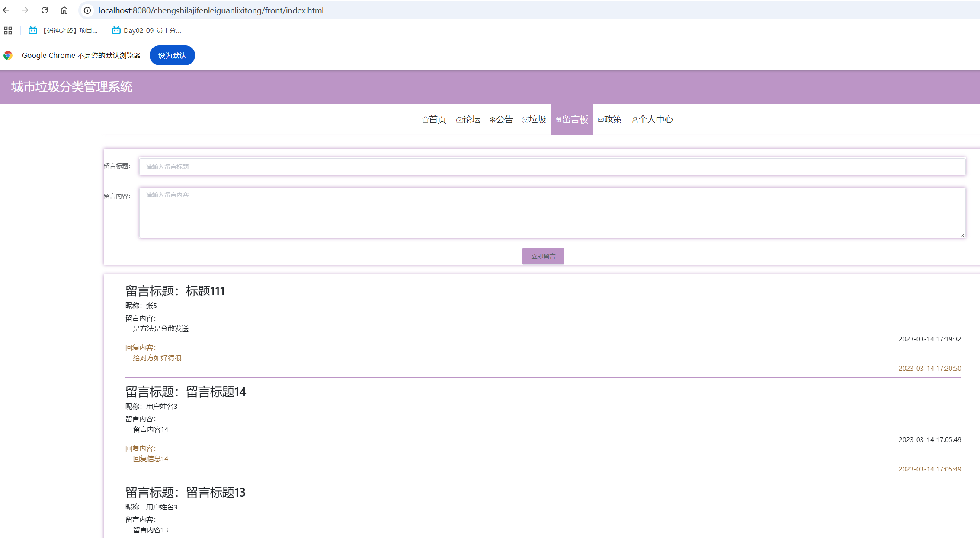This screenshot has height=538, width=980.
Task: Open the 公告 navigation item
Action: [501, 119]
